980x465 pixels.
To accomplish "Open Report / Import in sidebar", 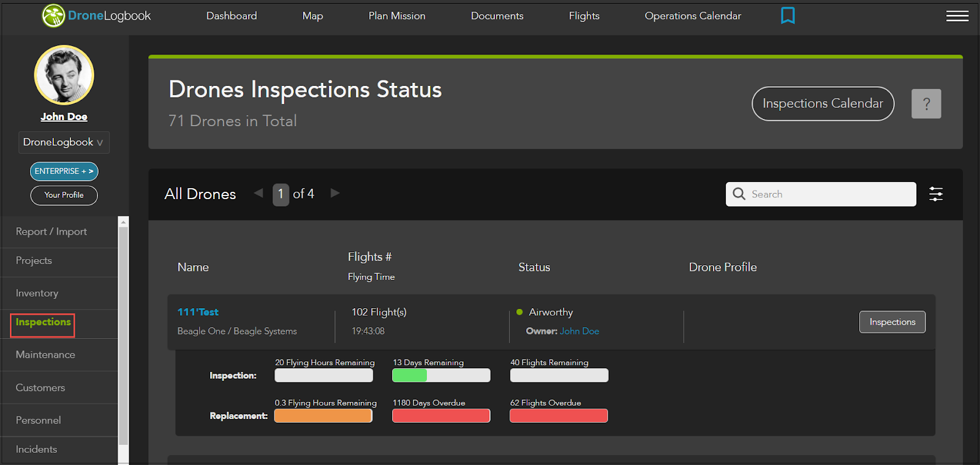I will 51,232.
